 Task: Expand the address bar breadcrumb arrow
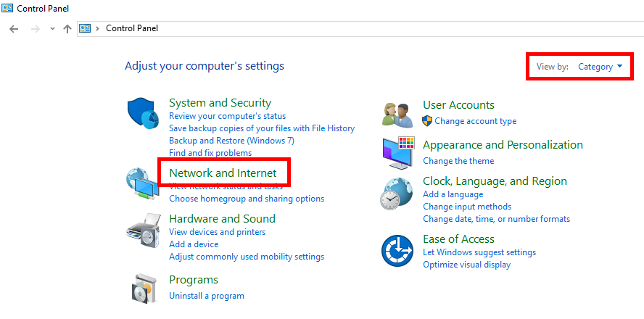[x=98, y=28]
